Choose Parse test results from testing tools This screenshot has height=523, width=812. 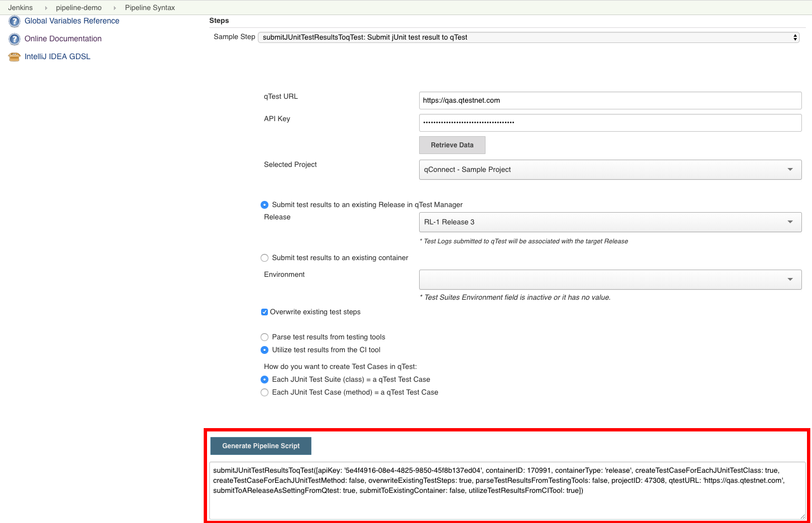tap(265, 337)
